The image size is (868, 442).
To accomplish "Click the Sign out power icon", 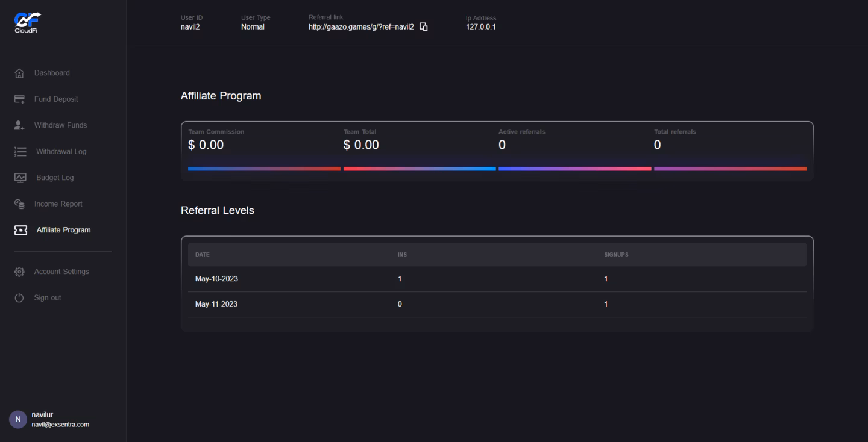I will [19, 298].
